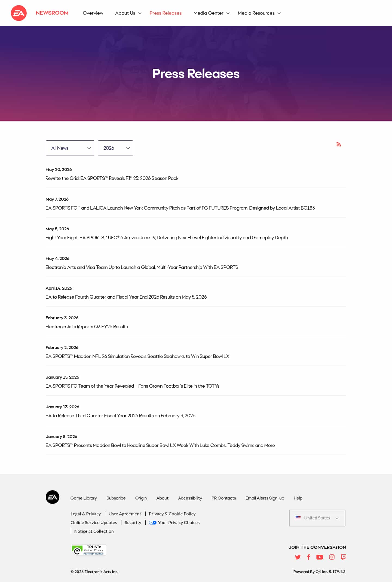Click the JOIN THE CONVERSATION heading

[317, 547]
